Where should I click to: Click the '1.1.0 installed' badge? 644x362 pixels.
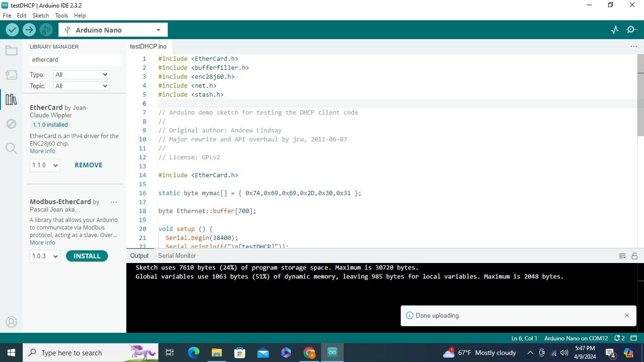coord(50,125)
